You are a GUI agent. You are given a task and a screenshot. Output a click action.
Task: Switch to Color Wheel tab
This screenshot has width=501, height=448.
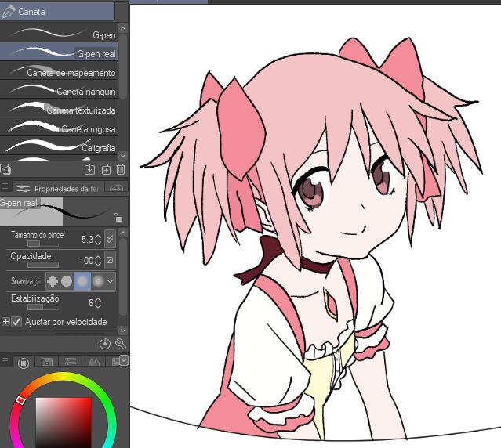coord(24,363)
